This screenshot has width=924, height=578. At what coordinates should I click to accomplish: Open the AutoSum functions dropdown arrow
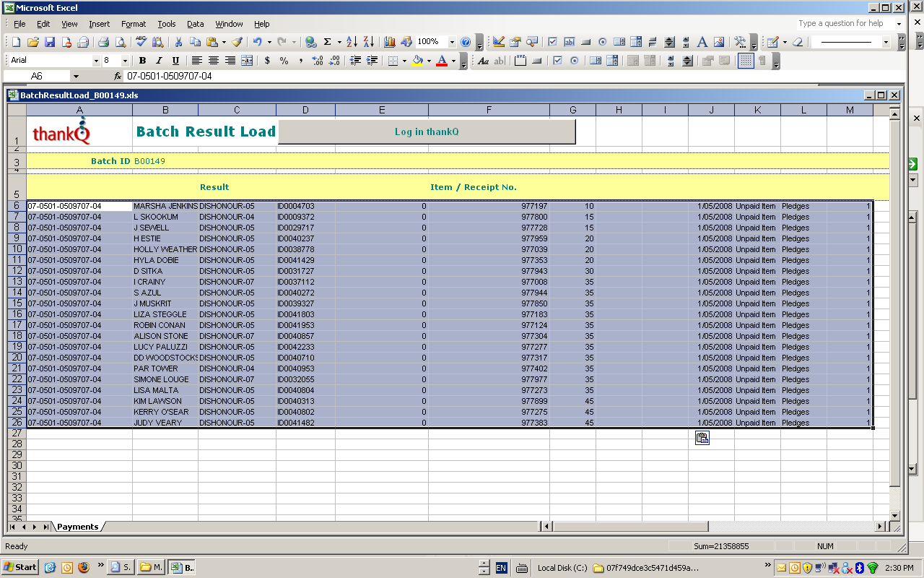coord(339,42)
